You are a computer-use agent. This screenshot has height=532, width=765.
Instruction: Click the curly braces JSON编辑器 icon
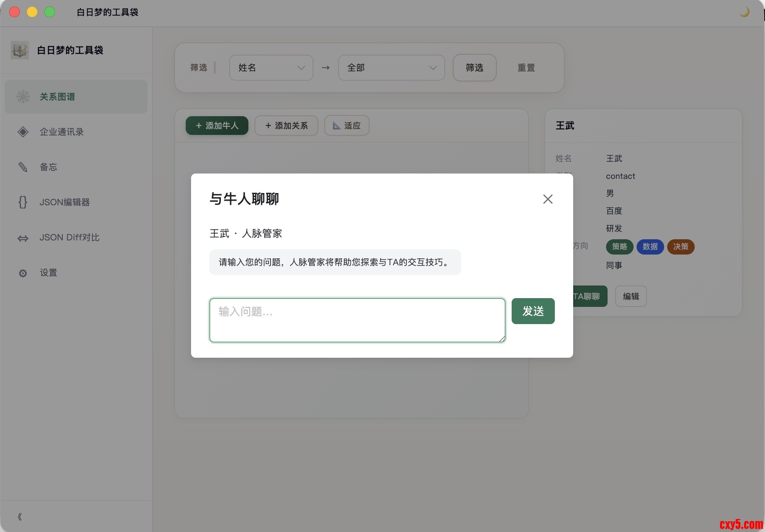tap(23, 202)
